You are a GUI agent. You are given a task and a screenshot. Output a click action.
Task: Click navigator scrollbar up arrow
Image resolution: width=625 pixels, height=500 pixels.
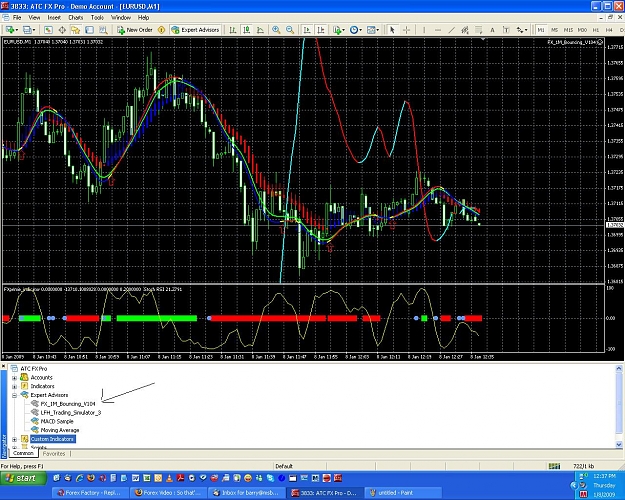click(x=619, y=369)
